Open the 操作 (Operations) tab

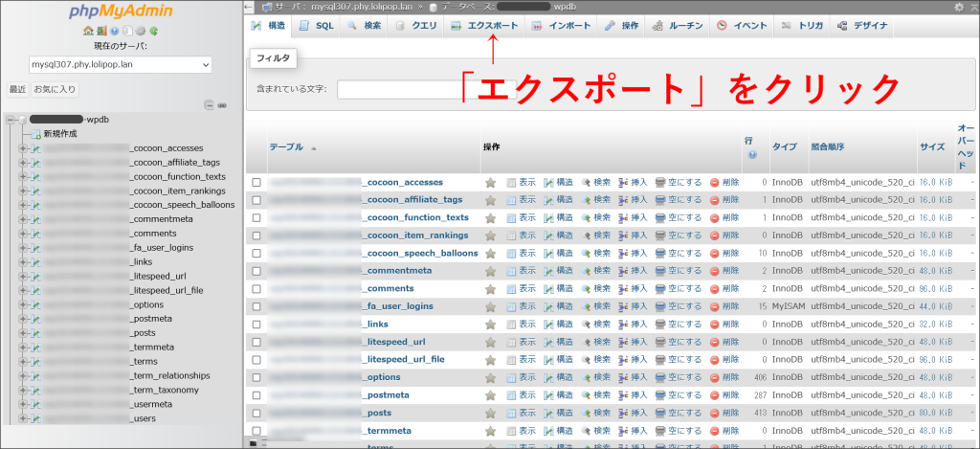[x=621, y=26]
